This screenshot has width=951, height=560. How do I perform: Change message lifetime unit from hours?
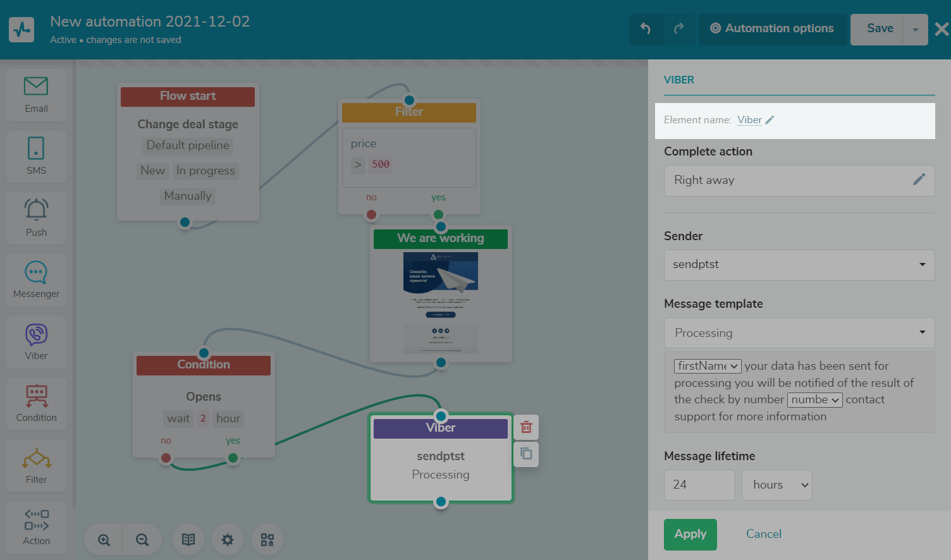(776, 485)
